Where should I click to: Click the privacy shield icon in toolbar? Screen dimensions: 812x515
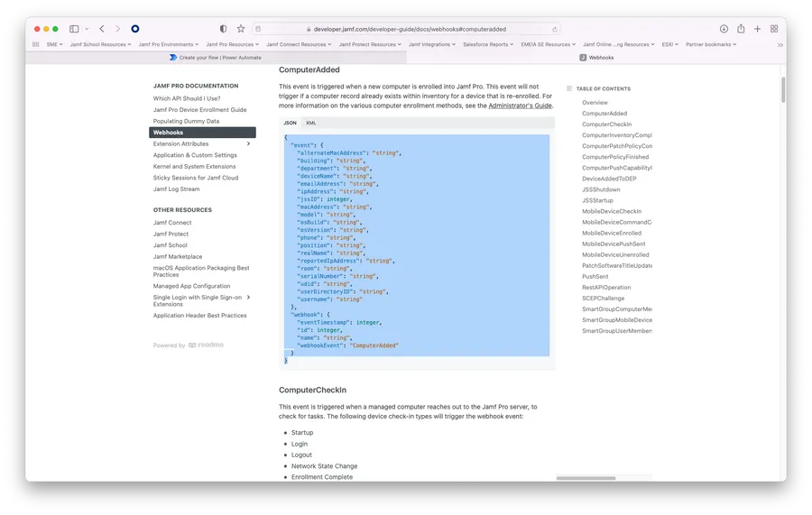coord(224,29)
